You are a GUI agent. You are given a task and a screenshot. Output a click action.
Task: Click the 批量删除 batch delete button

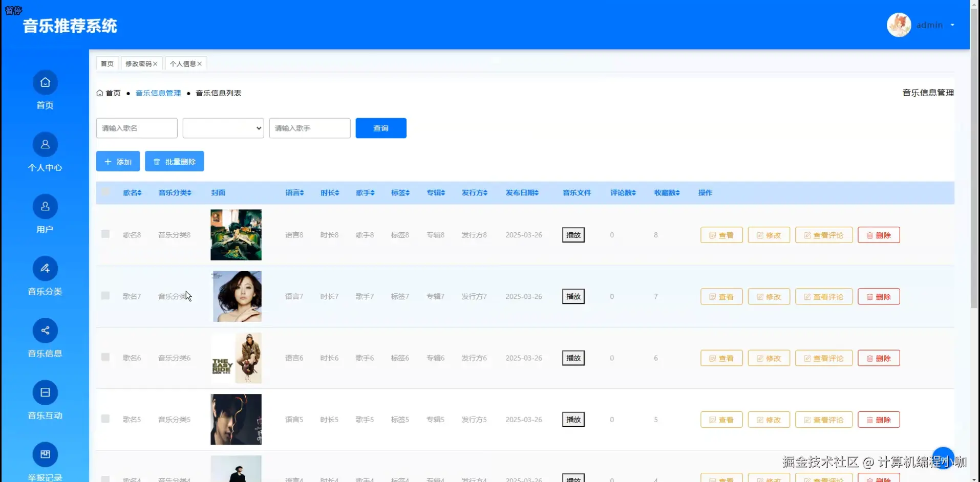(175, 161)
